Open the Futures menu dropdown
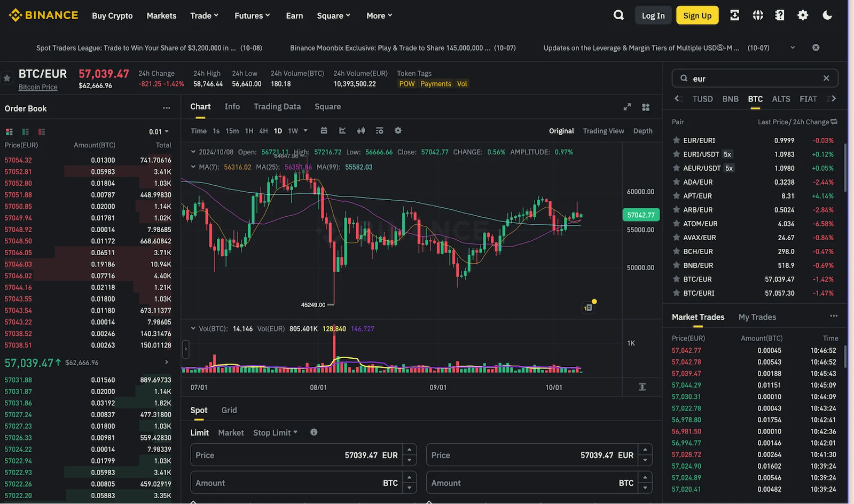This screenshot has height=504, width=854. click(252, 15)
